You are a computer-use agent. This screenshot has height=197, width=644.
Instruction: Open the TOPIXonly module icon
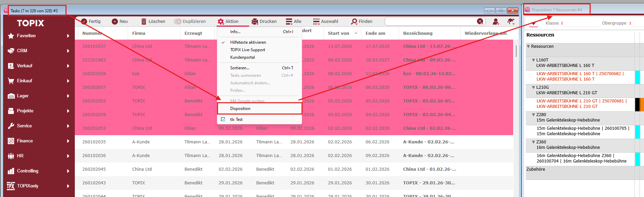point(11,186)
